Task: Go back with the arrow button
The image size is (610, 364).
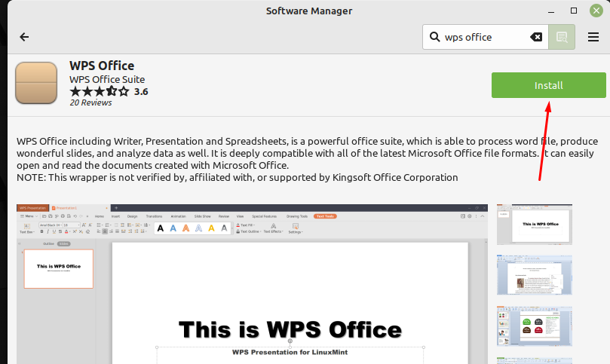Action: coord(24,37)
